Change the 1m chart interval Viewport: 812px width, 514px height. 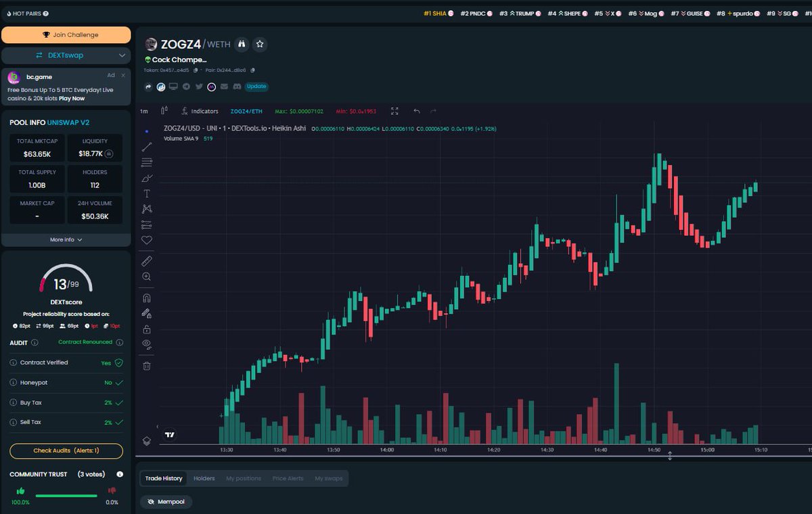(x=144, y=111)
